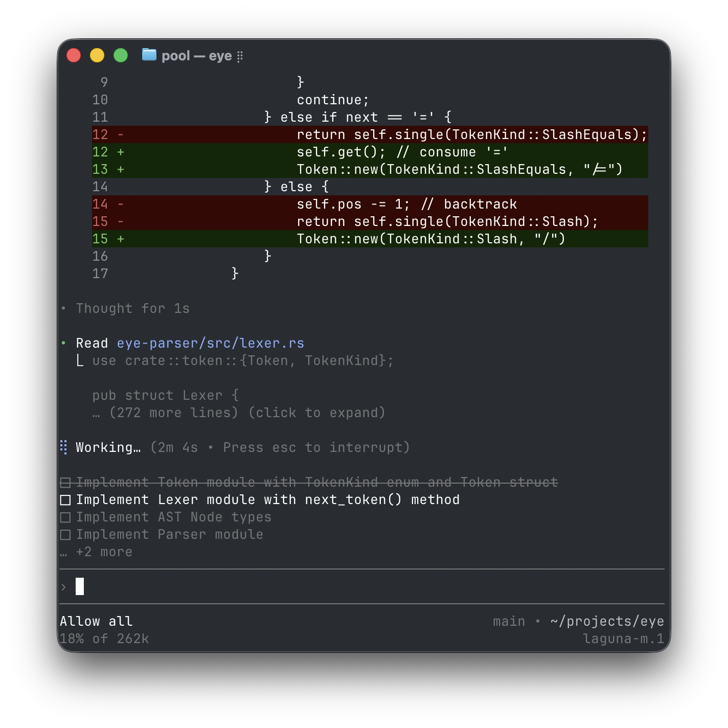Click the 'continue;' code line
Viewport: 728px width, 728px height.
pyautogui.click(x=333, y=100)
